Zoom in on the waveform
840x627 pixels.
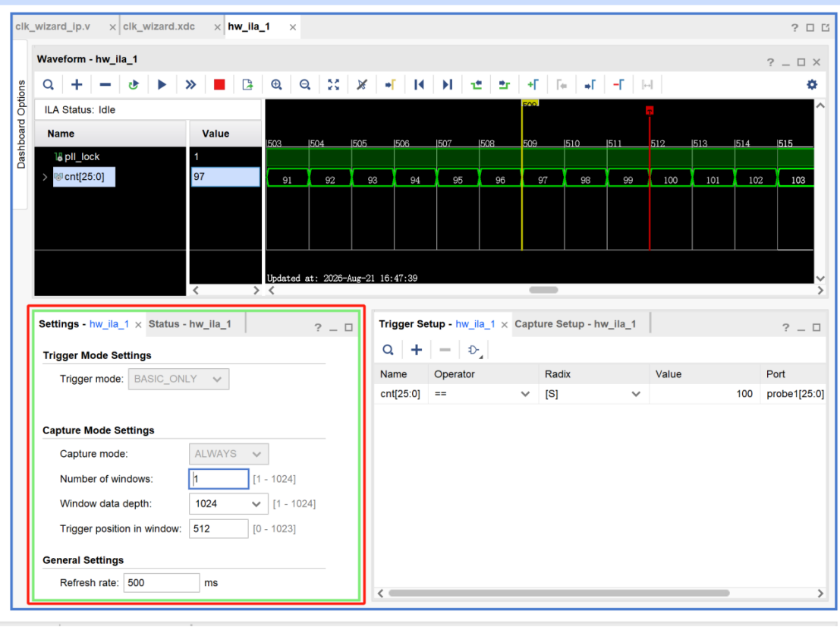coord(276,85)
